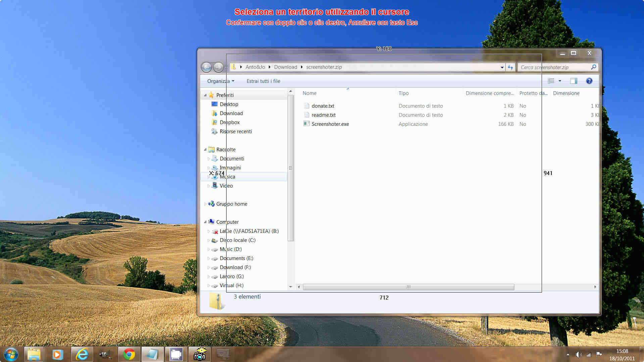This screenshot has height=362, width=644.
Task: Open Internet Explorer from the taskbar
Action: [82, 354]
